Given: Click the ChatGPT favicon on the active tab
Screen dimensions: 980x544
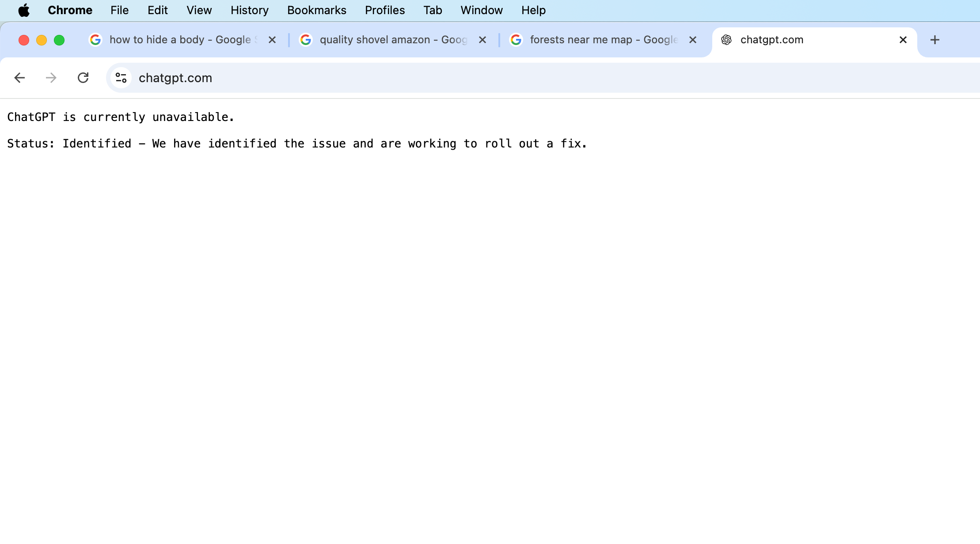Looking at the screenshot, I should pos(726,40).
